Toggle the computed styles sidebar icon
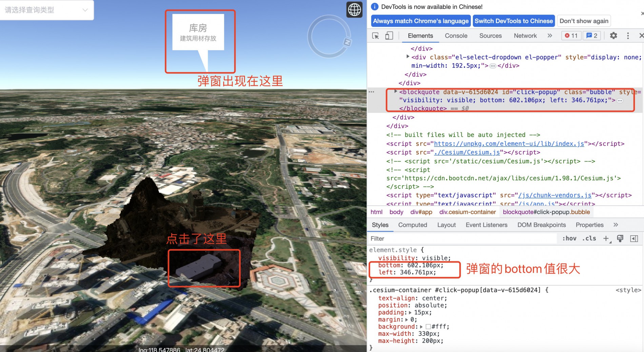This screenshot has height=352, width=644. point(634,239)
